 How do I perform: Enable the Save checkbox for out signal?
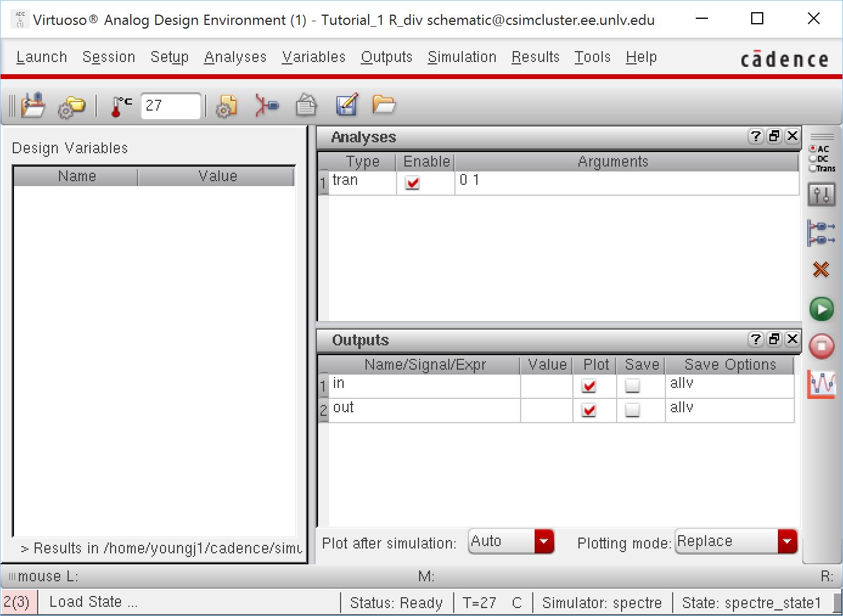(x=632, y=410)
